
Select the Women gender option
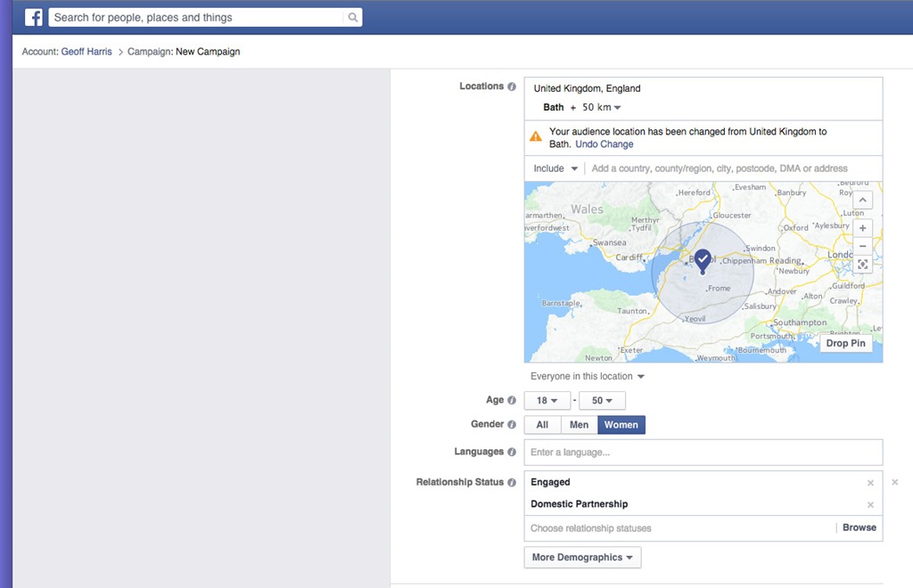[621, 425]
